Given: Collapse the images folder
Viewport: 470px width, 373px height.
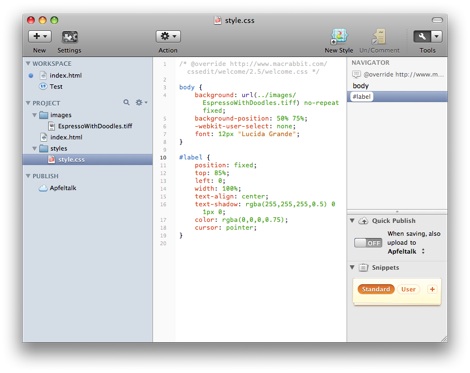Looking at the screenshot, I should [34, 115].
